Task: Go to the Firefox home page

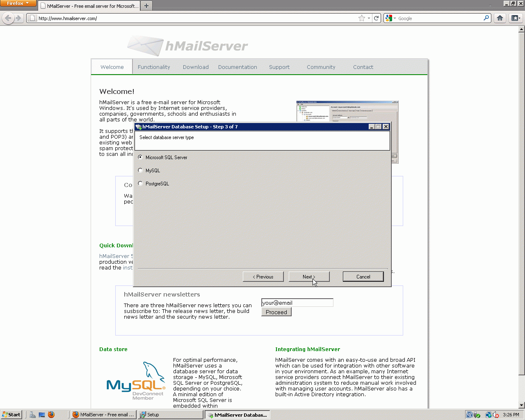Action: 500,18
